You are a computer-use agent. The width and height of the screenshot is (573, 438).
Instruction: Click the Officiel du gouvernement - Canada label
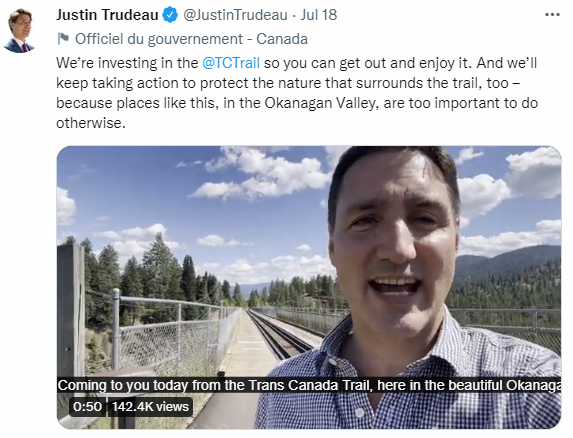(x=191, y=39)
